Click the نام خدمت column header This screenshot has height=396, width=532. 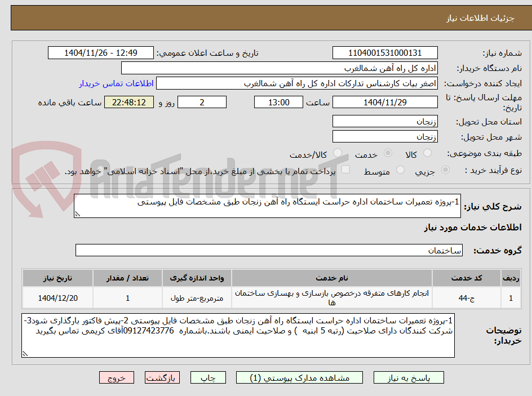tap(332, 278)
